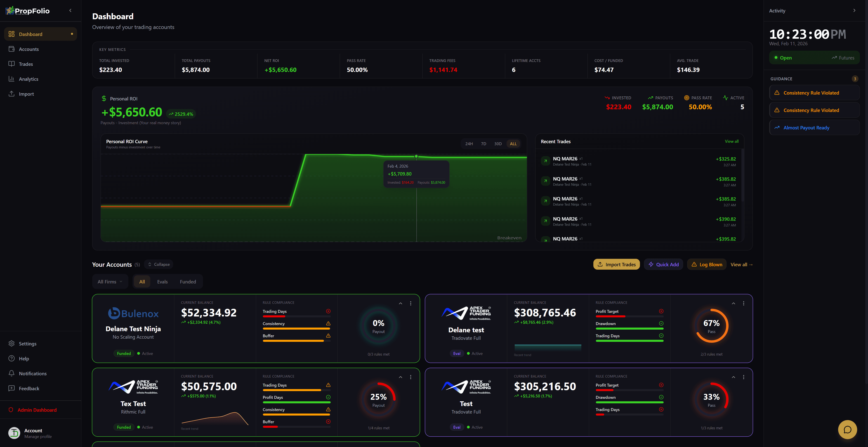868x447 pixels.
Task: Collapse the Bulenox Delane Test Ninja account card
Action: (400, 303)
